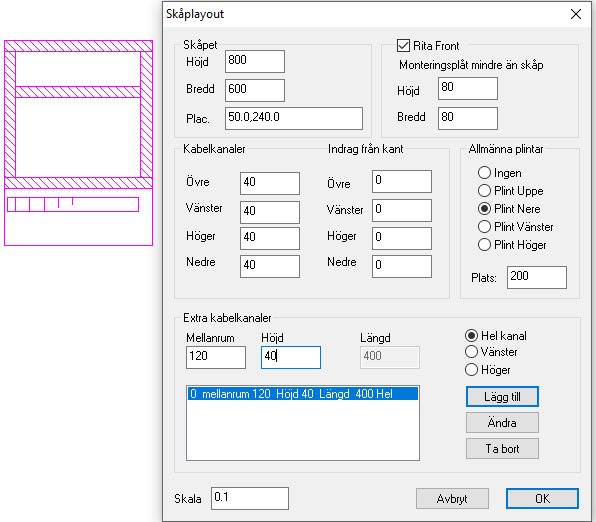Click the Kabelkanaler Övre field
Screen dimensions: 596x522
click(x=270, y=183)
